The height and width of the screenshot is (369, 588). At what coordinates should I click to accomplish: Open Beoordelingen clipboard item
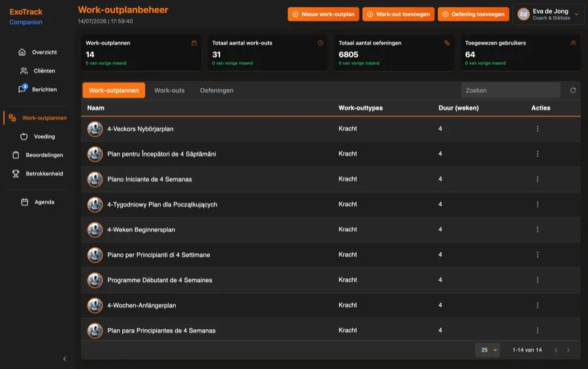[x=37, y=155]
